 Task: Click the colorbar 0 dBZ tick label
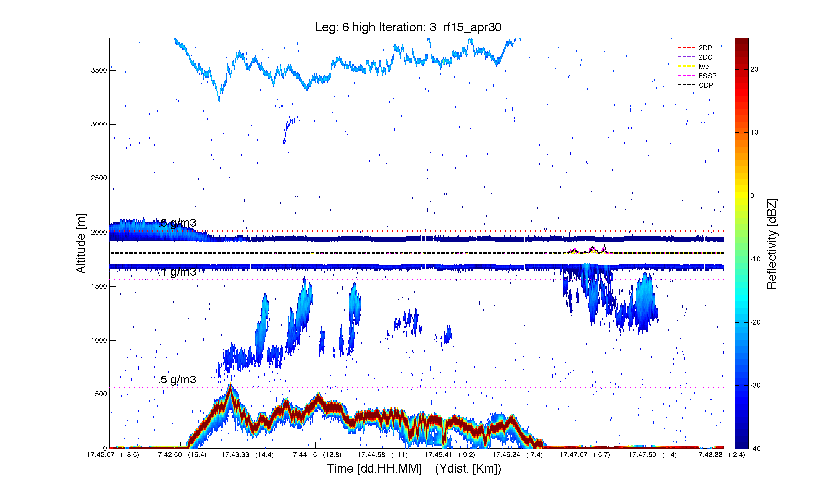point(752,196)
